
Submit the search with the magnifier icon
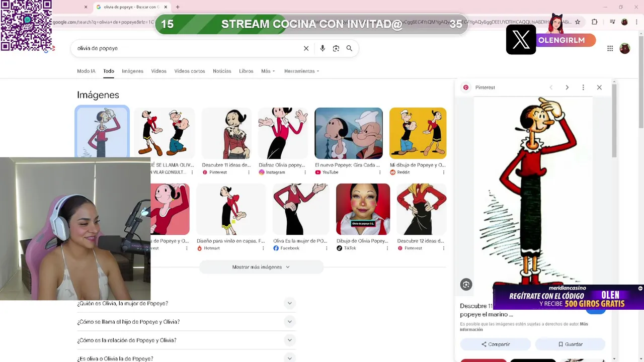pos(349,48)
